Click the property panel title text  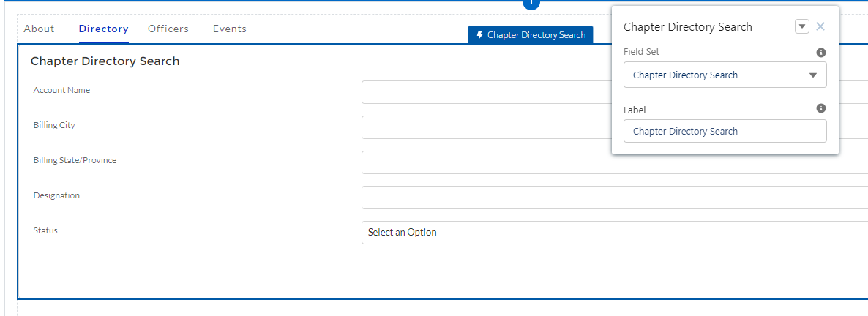point(688,27)
